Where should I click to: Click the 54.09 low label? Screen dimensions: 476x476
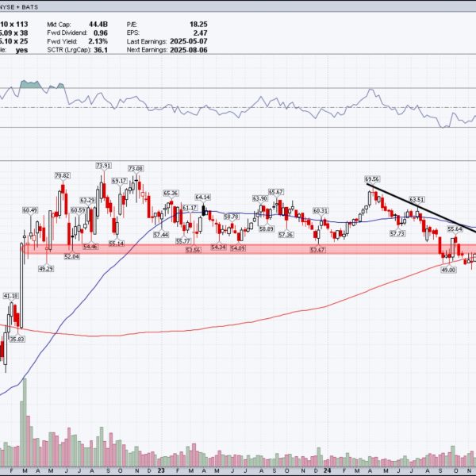(238, 248)
